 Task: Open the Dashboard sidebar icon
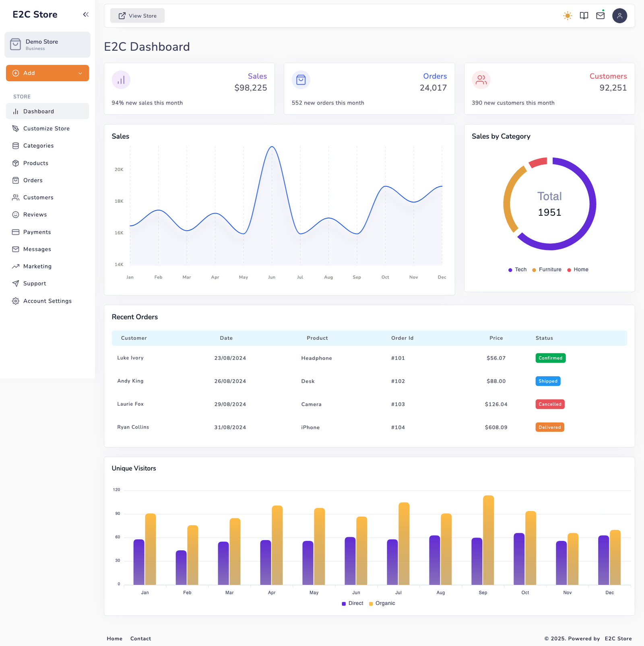15,111
